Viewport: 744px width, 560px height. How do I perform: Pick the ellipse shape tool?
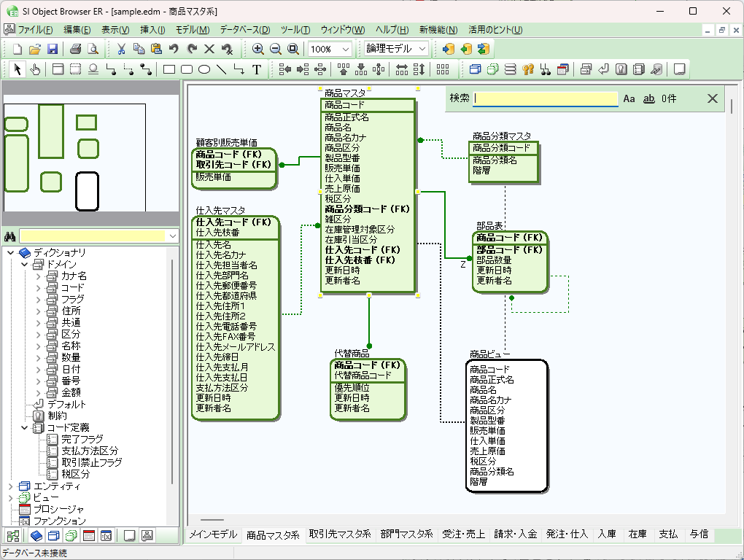(x=204, y=70)
